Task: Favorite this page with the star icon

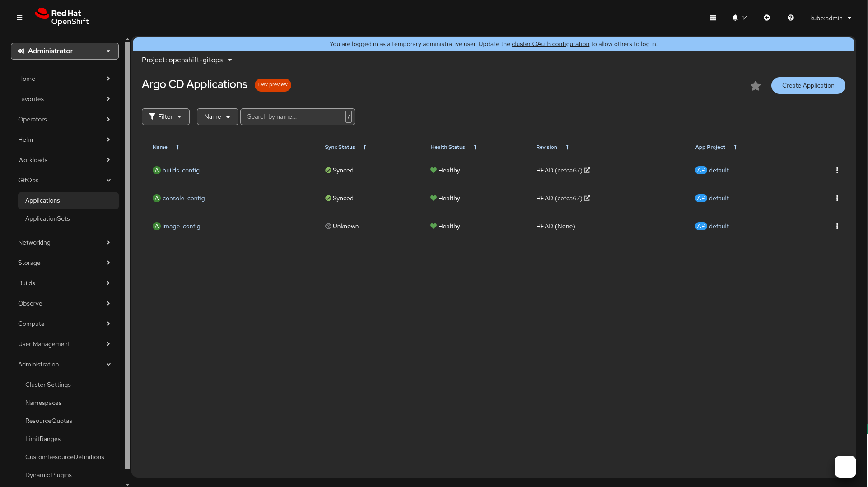Action: [756, 86]
